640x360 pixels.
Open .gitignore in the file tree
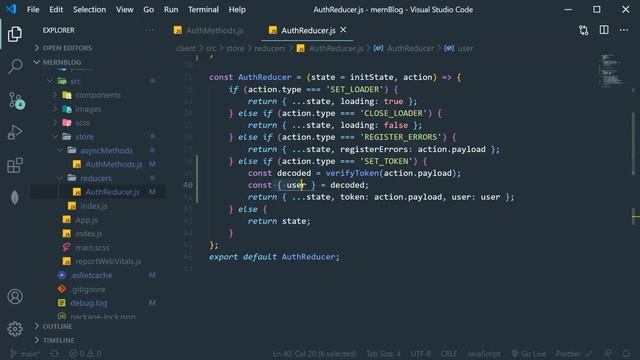click(x=88, y=289)
